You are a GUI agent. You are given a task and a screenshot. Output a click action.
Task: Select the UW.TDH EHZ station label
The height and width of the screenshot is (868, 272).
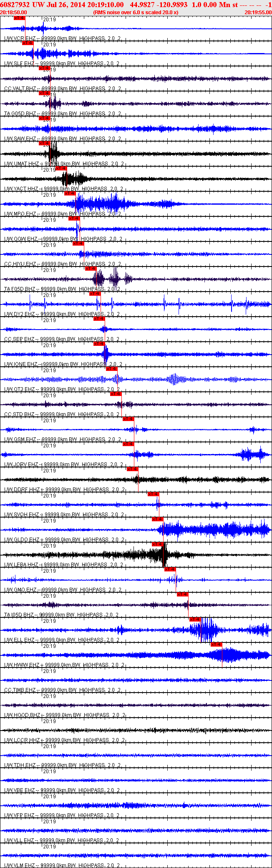[20, 765]
